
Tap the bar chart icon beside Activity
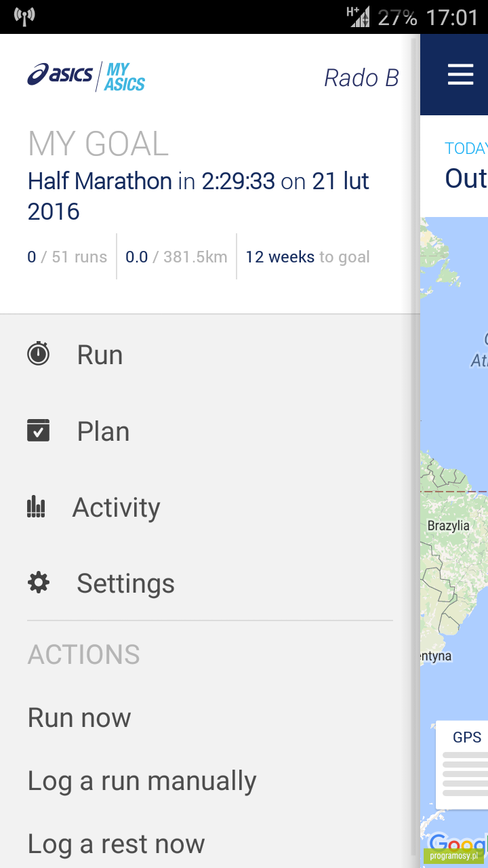[36, 507]
